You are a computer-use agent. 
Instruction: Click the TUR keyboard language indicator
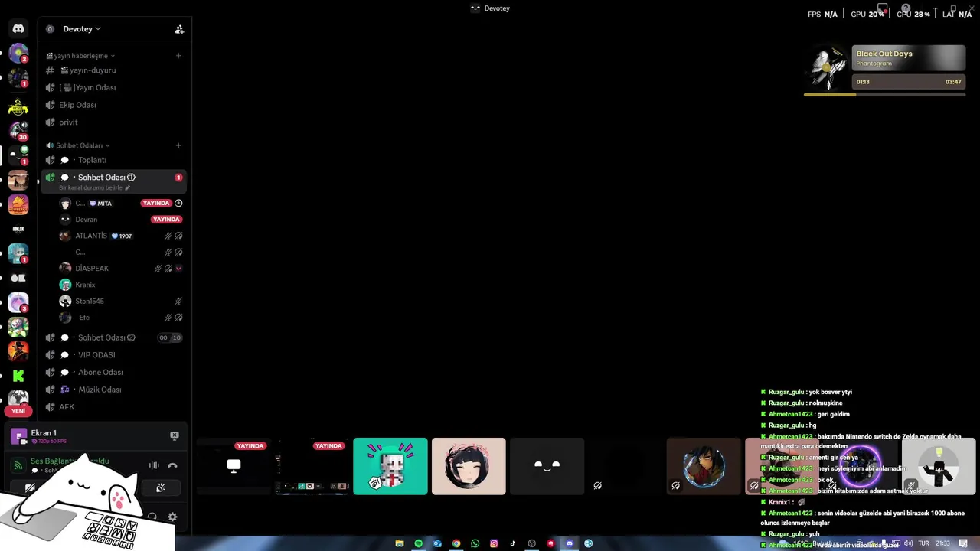click(923, 543)
